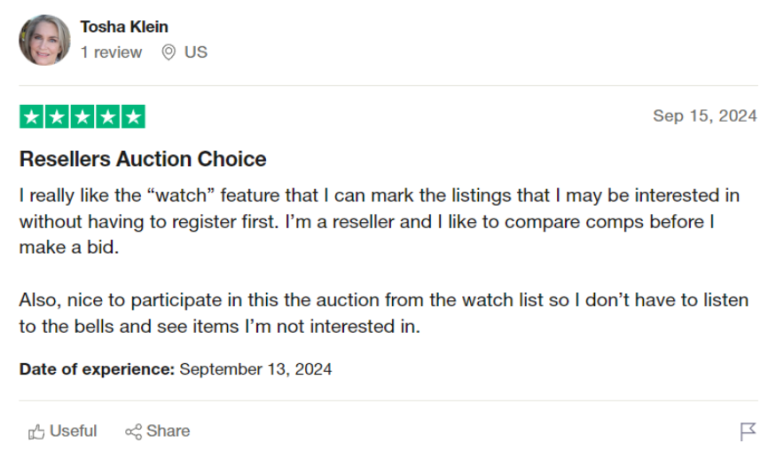Click the "Sep 15, 2024" review date

coord(704,116)
